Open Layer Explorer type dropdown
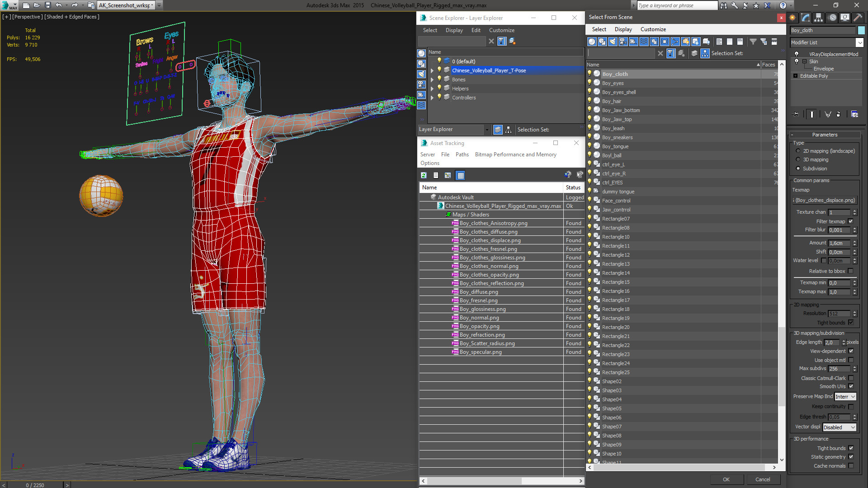The height and width of the screenshot is (488, 868). [487, 130]
